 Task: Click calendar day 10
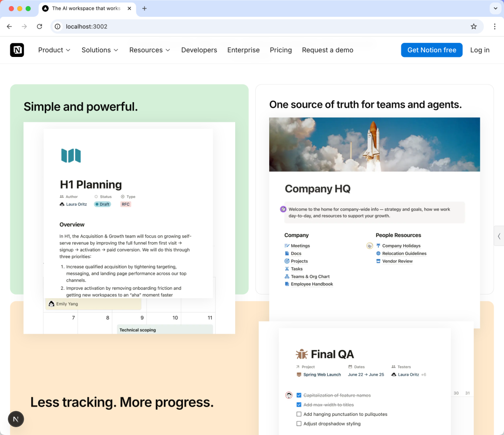tap(175, 318)
